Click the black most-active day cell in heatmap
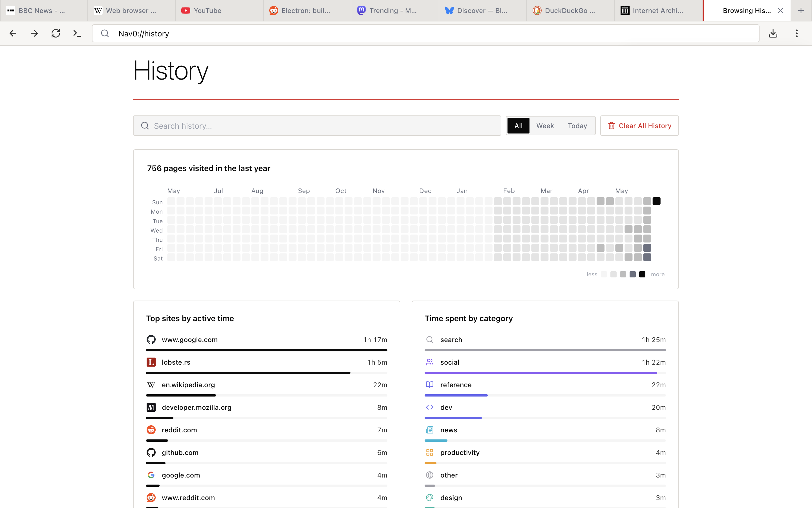The height and width of the screenshot is (508, 812). click(x=656, y=201)
